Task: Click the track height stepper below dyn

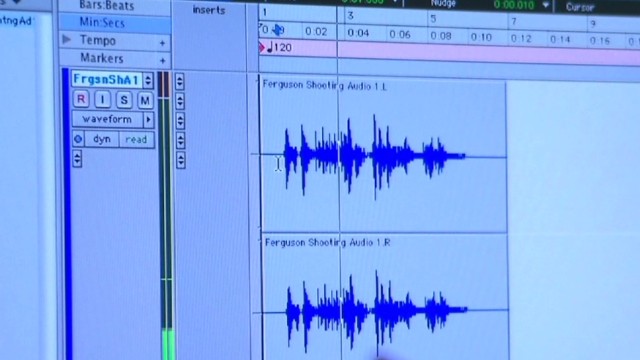Action: tap(77, 159)
